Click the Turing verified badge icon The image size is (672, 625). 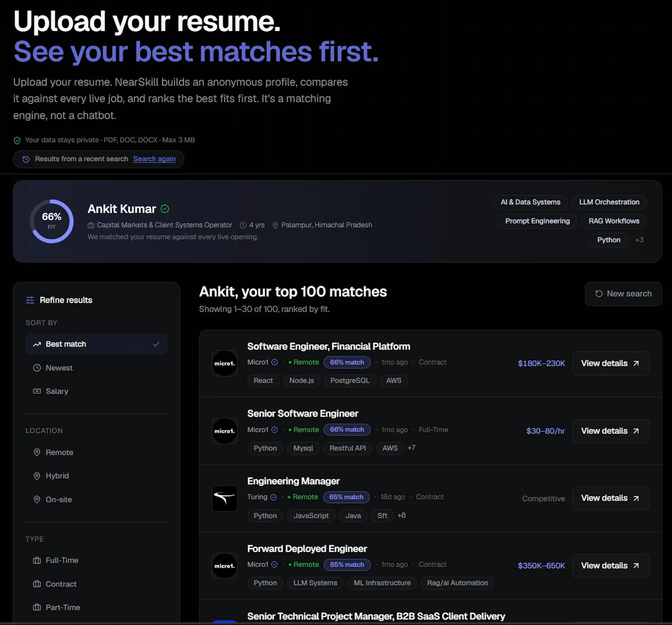coord(274,497)
